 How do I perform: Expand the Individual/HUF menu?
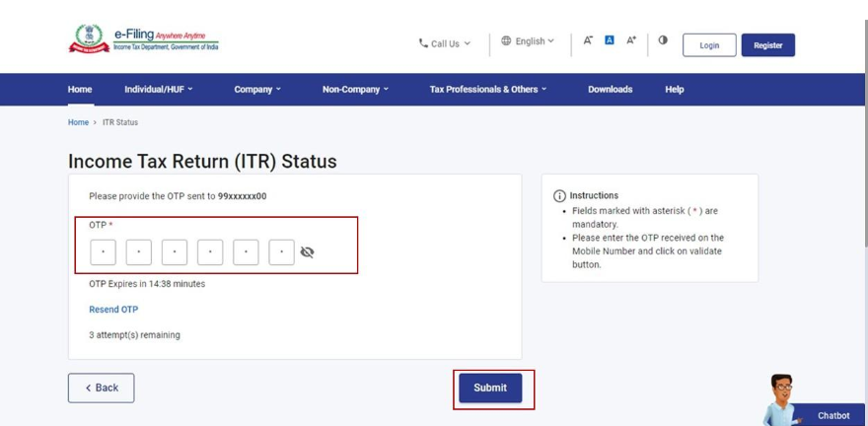point(158,89)
